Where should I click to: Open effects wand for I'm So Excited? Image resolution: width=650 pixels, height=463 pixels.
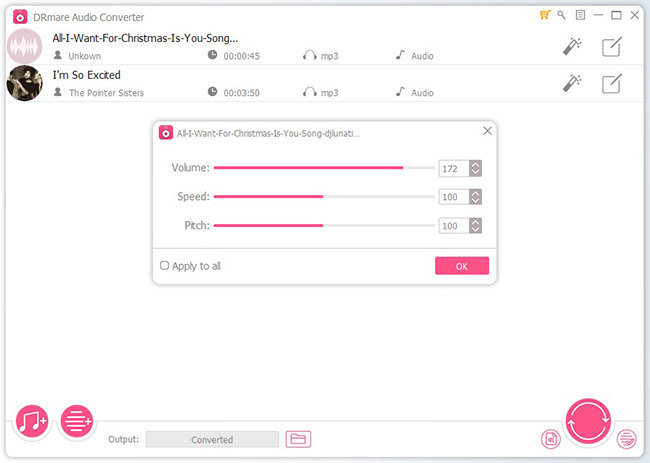(572, 83)
